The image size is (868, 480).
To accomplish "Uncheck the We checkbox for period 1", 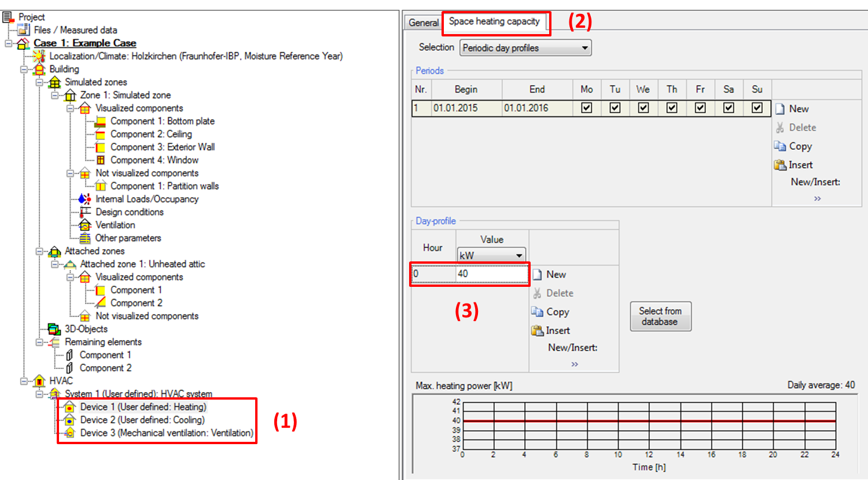I will [643, 108].
